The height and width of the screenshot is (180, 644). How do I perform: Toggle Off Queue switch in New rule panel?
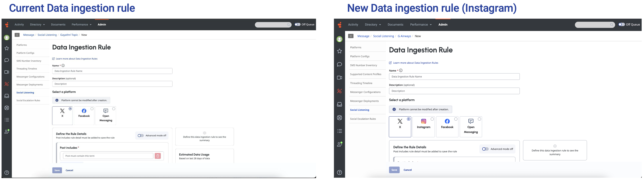(622, 25)
